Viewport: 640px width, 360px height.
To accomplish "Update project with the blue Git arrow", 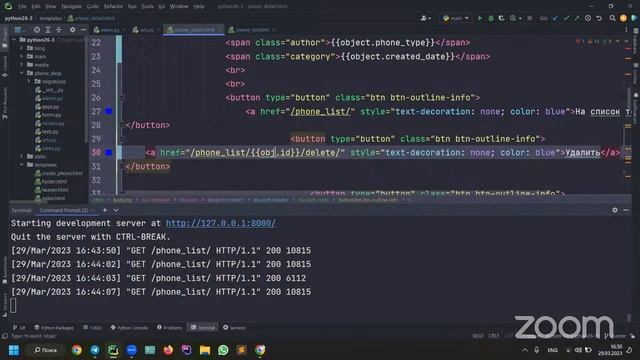I will point(555,18).
